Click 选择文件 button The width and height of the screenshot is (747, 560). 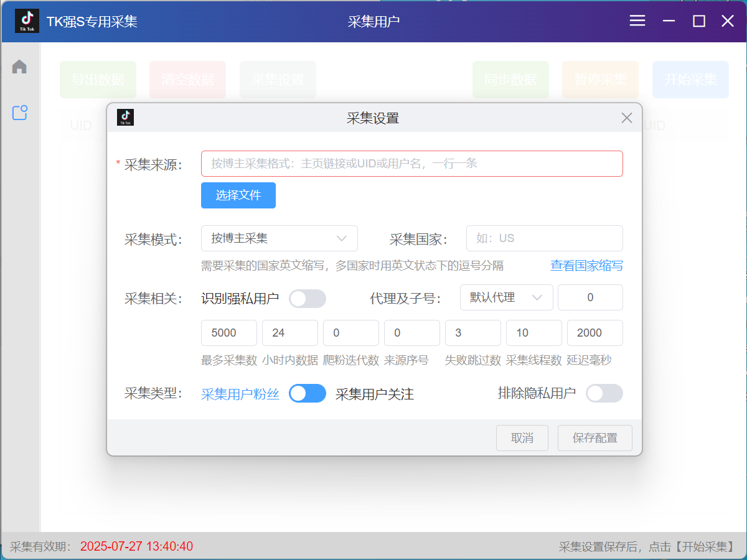click(238, 195)
